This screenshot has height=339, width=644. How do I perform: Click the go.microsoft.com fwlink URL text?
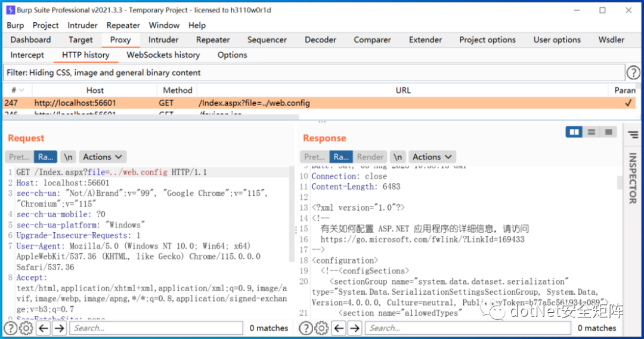[x=422, y=239]
